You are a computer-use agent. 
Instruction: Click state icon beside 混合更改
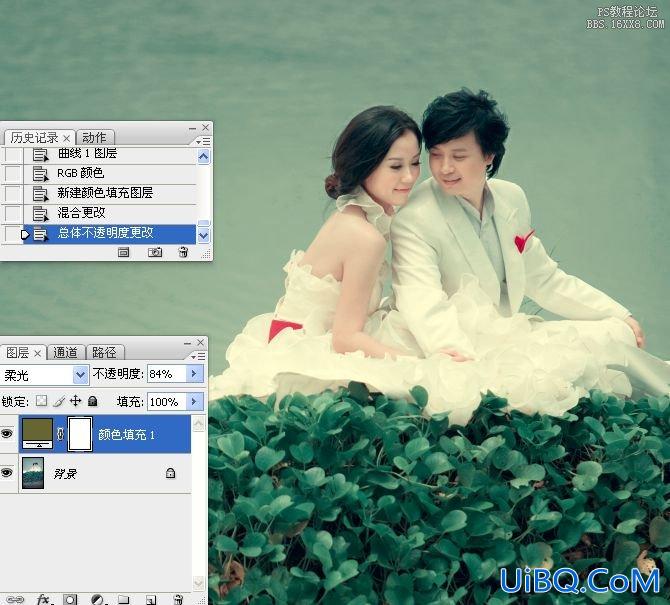[40, 214]
